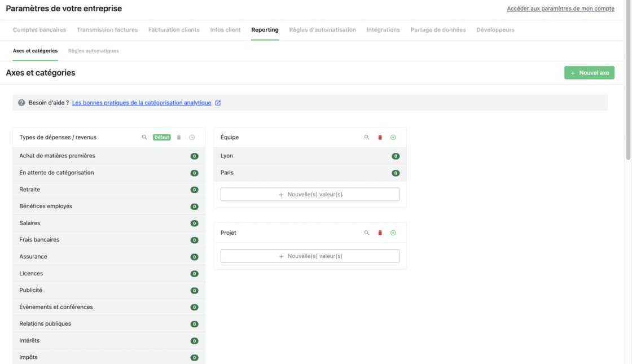Click the help question mark icon
Screen dimensions: 632x364
(21, 103)
